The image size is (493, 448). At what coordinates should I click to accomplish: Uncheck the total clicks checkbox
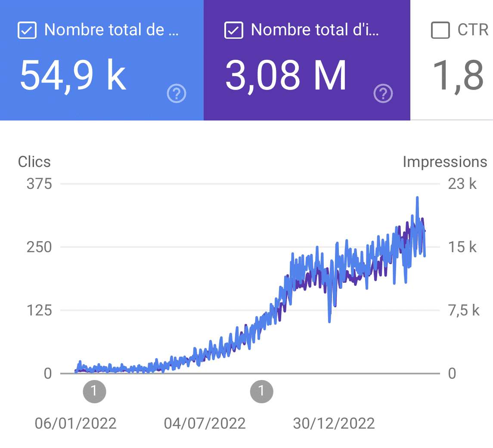pos(27,30)
